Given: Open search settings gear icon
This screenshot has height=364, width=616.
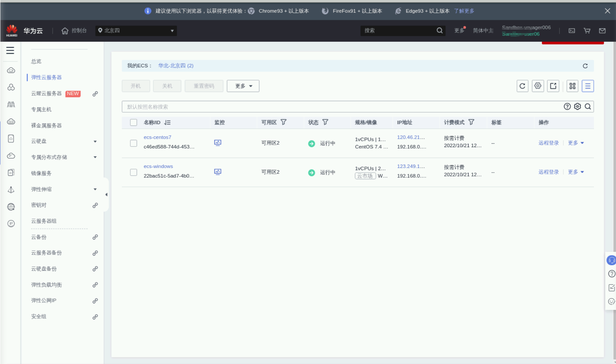Looking at the screenshot, I should tap(577, 107).
